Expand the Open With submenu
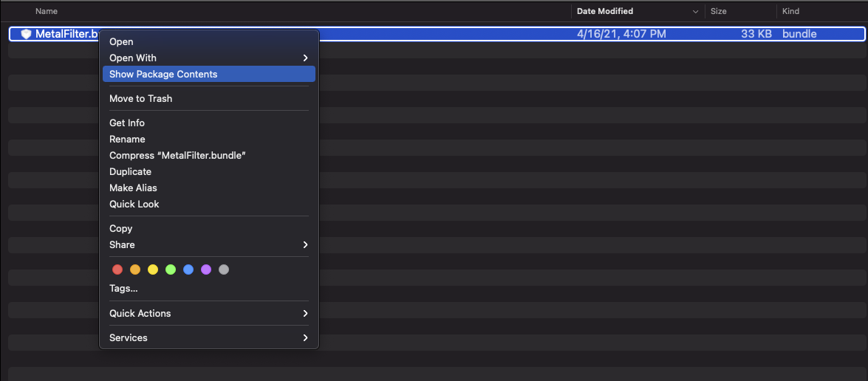The height and width of the screenshot is (381, 868). pos(209,58)
